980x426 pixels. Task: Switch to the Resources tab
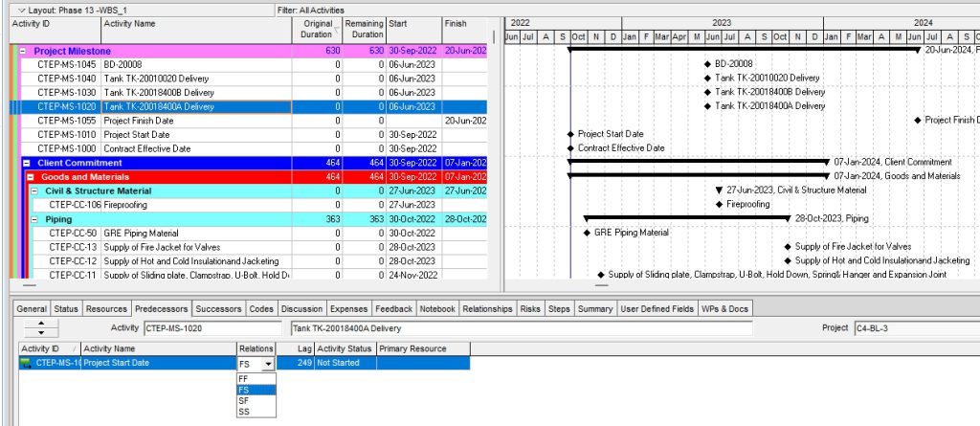(x=106, y=309)
